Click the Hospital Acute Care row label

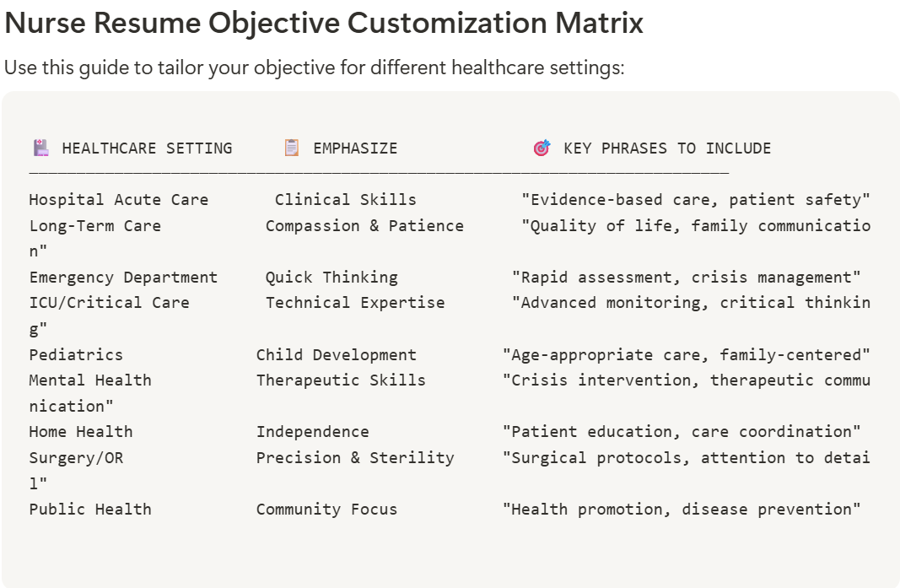click(x=119, y=200)
